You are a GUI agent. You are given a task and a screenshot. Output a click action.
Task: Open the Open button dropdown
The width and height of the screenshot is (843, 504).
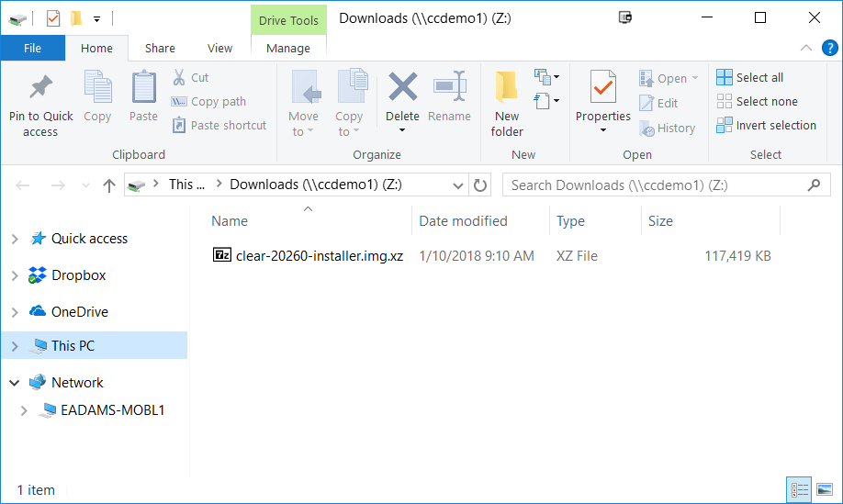tap(695, 78)
